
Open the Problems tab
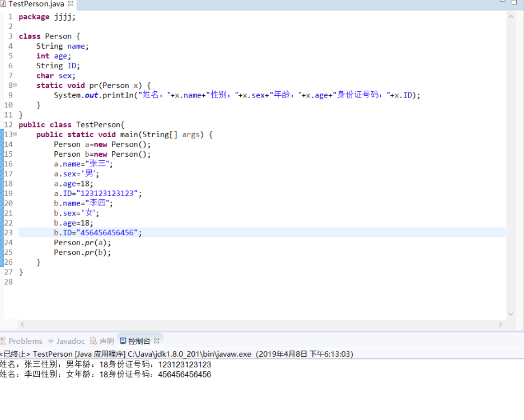coord(21,341)
